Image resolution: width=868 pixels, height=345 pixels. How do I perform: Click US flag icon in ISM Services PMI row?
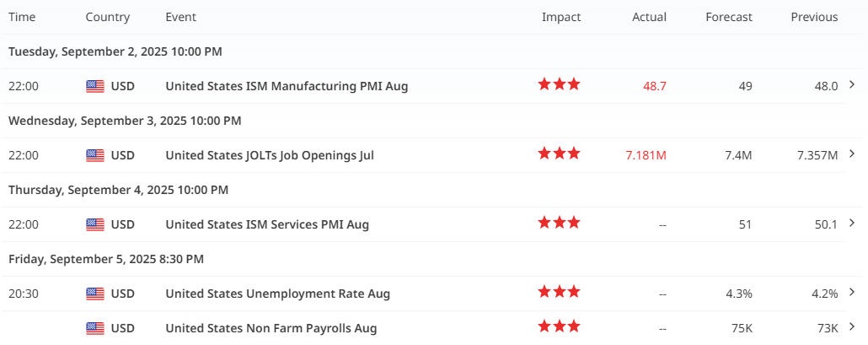[x=95, y=224]
